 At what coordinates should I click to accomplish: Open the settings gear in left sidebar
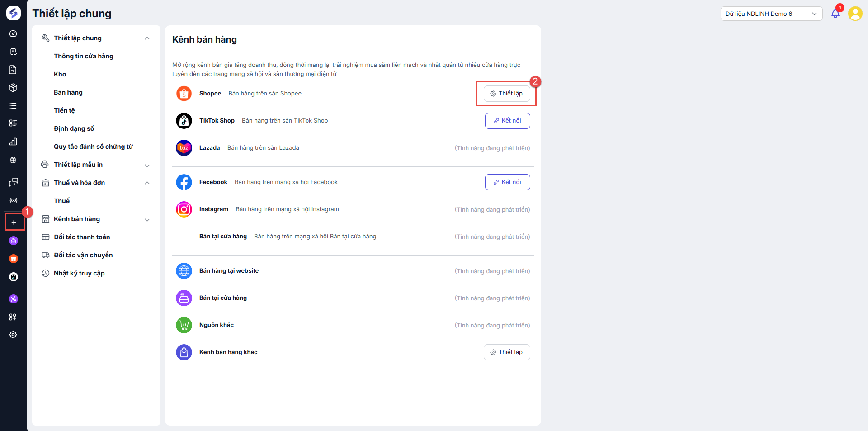click(x=13, y=335)
